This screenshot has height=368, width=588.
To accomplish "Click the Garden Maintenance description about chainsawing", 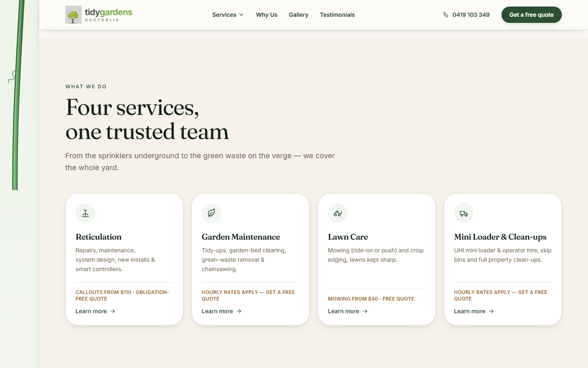I will [244, 260].
